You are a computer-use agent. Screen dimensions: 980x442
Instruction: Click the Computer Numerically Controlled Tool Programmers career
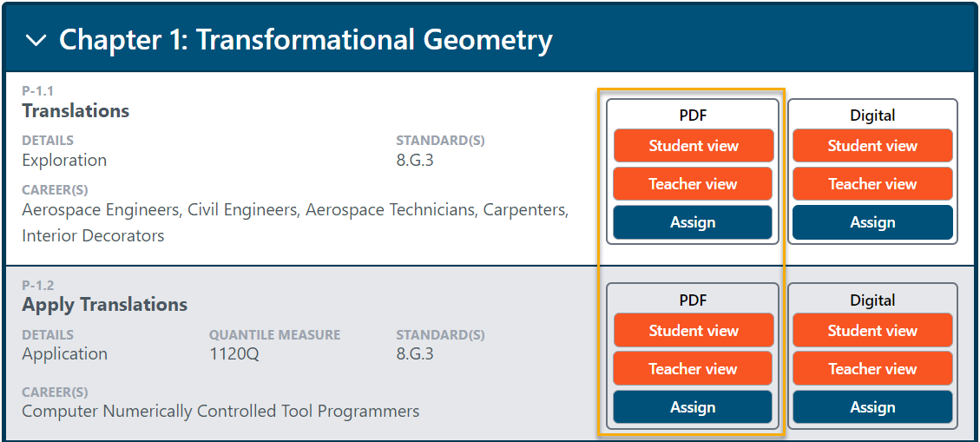click(x=220, y=411)
